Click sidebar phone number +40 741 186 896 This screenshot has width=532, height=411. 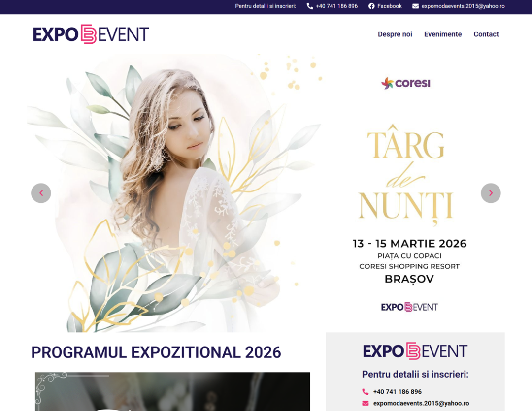pos(398,392)
